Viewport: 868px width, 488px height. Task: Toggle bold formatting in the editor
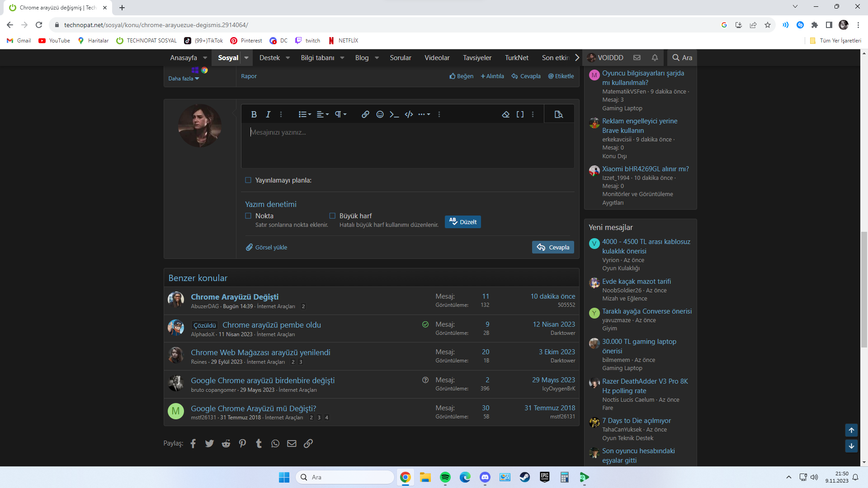tap(254, 114)
